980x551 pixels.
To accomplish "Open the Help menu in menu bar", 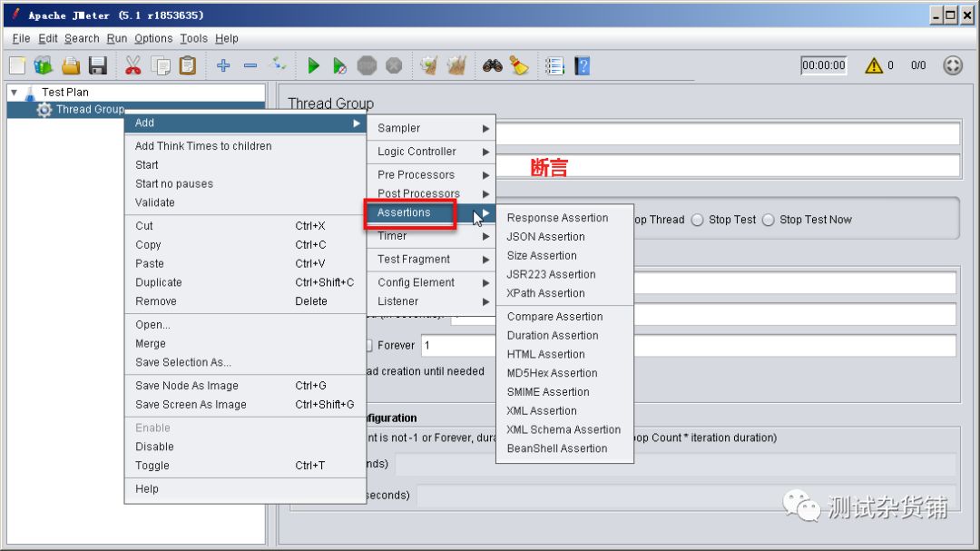I will pyautogui.click(x=226, y=38).
